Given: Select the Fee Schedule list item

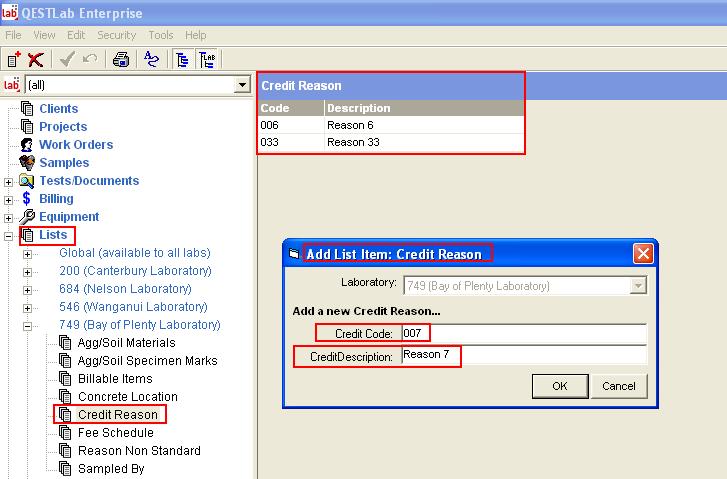Looking at the screenshot, I should [115, 433].
